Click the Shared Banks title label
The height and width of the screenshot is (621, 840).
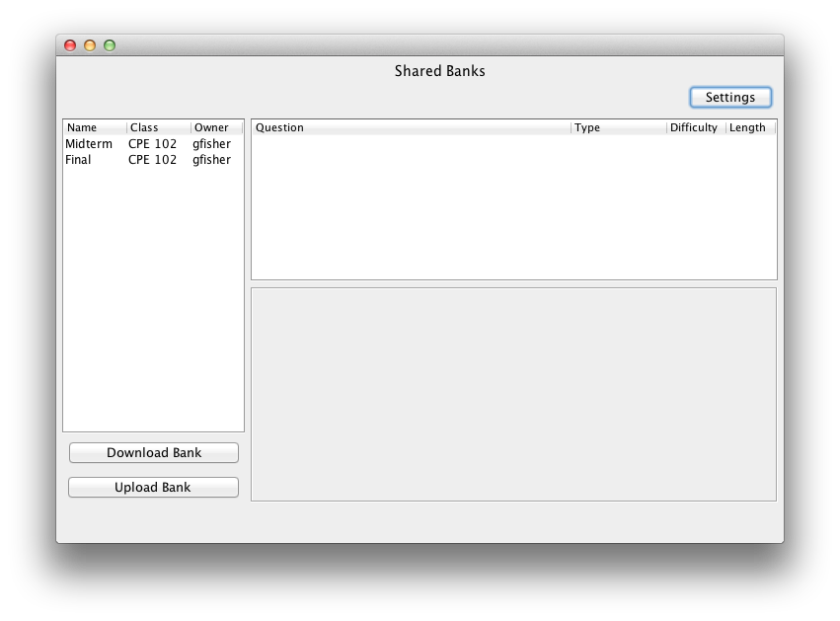coord(440,71)
